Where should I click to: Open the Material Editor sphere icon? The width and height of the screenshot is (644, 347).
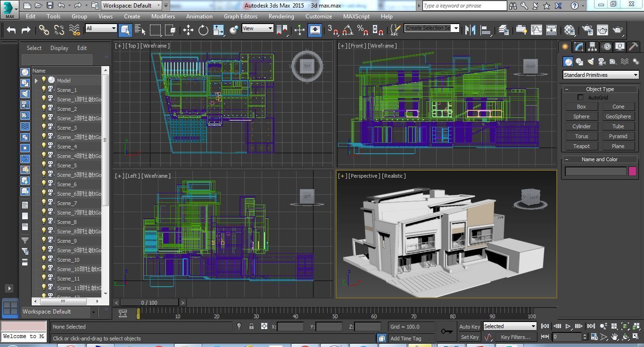click(x=570, y=30)
